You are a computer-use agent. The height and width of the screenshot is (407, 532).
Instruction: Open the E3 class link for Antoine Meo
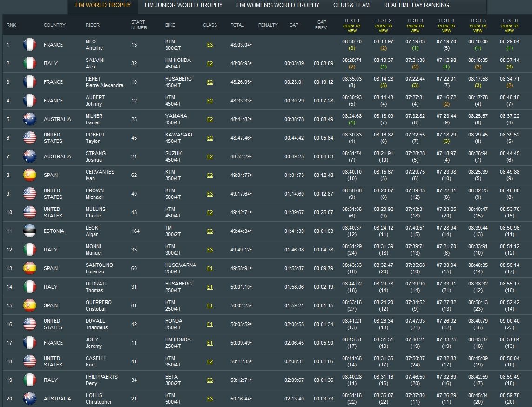tap(210, 45)
